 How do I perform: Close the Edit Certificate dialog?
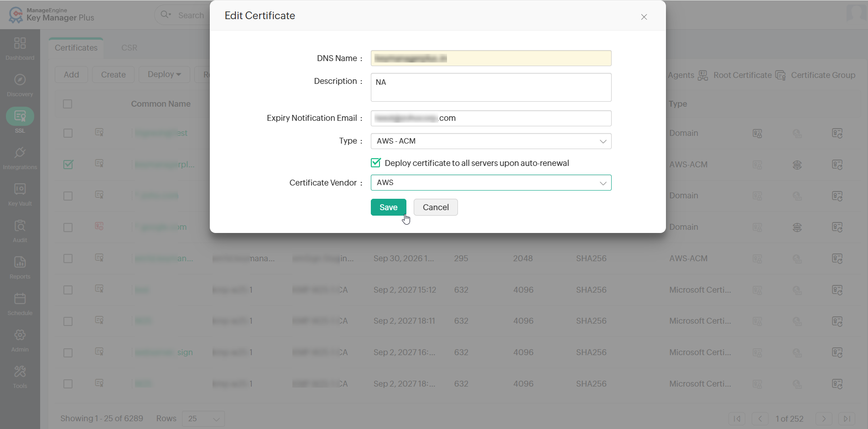644,17
